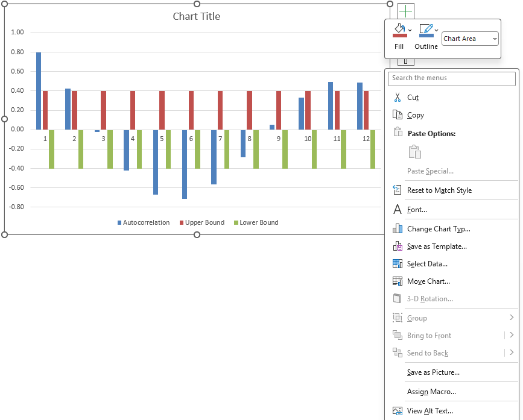Screen dimensions: 523x420
Task: Click the Outline pen icon
Action: click(426, 28)
